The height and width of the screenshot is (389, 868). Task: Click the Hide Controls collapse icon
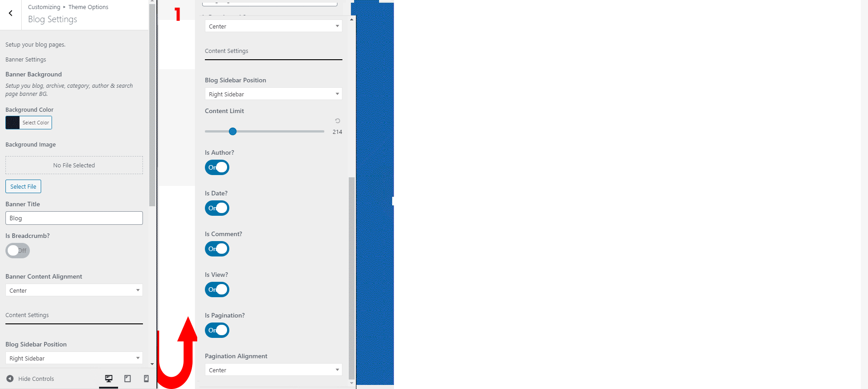click(x=10, y=379)
